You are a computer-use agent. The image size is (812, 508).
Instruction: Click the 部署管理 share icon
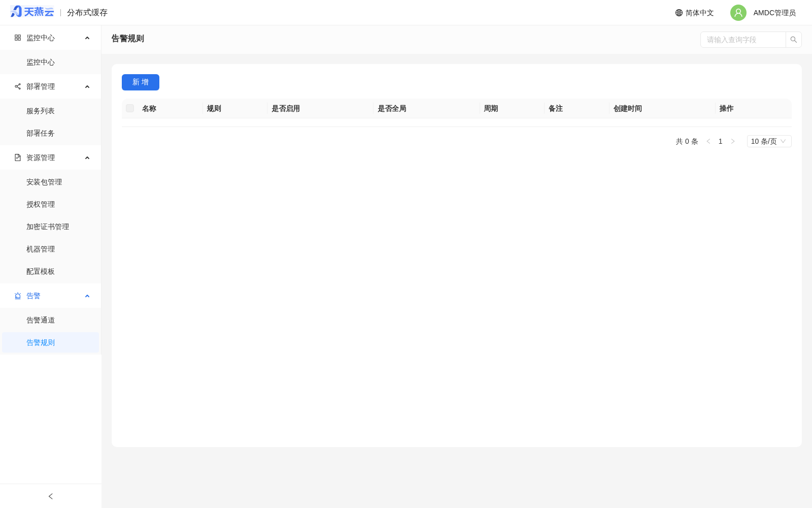[x=18, y=86]
